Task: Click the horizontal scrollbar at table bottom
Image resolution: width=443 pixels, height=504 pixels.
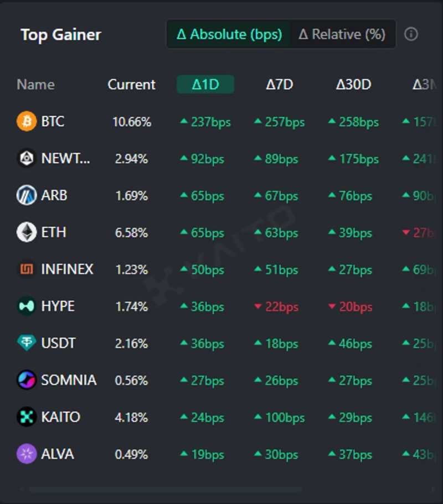Action: click(165, 490)
